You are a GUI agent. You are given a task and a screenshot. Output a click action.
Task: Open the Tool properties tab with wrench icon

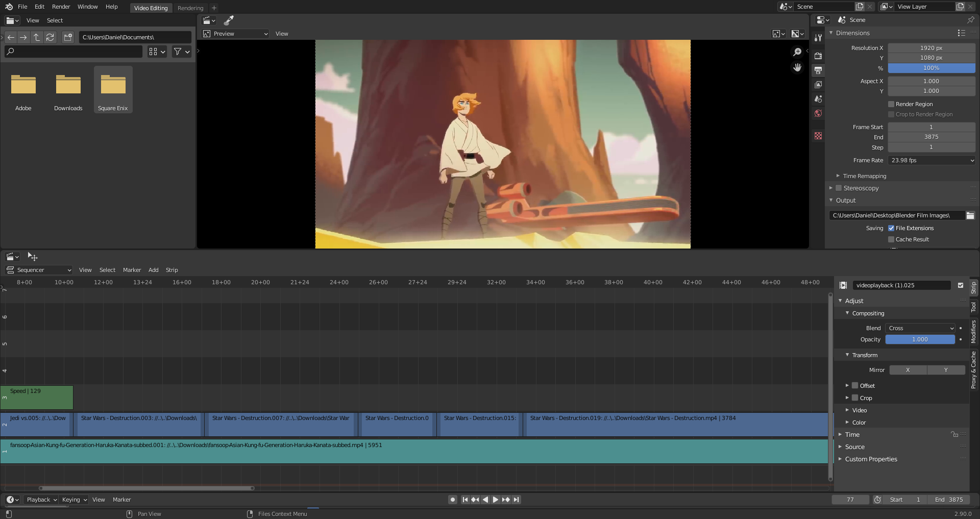click(818, 38)
